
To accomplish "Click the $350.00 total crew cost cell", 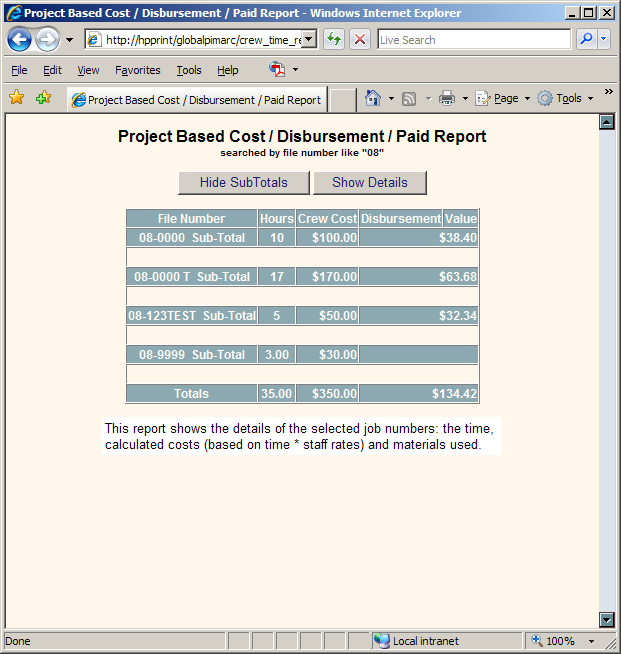I will [327, 394].
